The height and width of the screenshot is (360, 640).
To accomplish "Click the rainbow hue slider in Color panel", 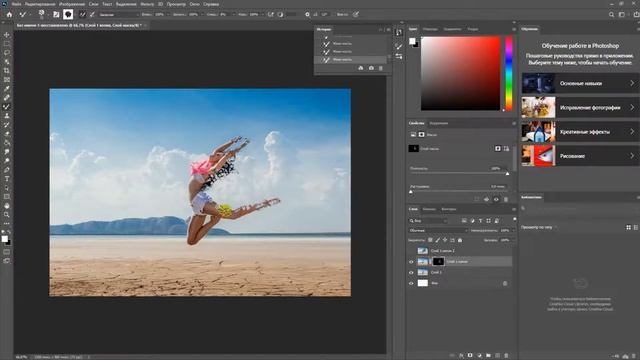I will pyautogui.click(x=509, y=73).
